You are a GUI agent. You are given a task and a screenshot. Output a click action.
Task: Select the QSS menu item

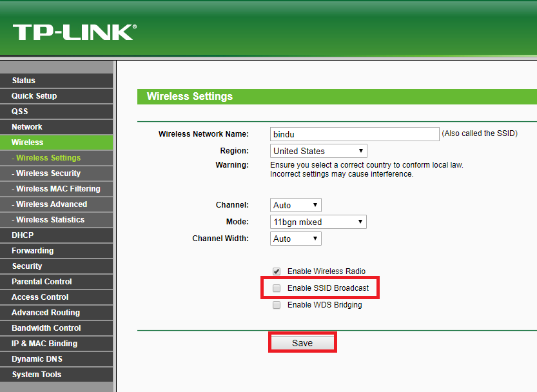tap(57, 112)
